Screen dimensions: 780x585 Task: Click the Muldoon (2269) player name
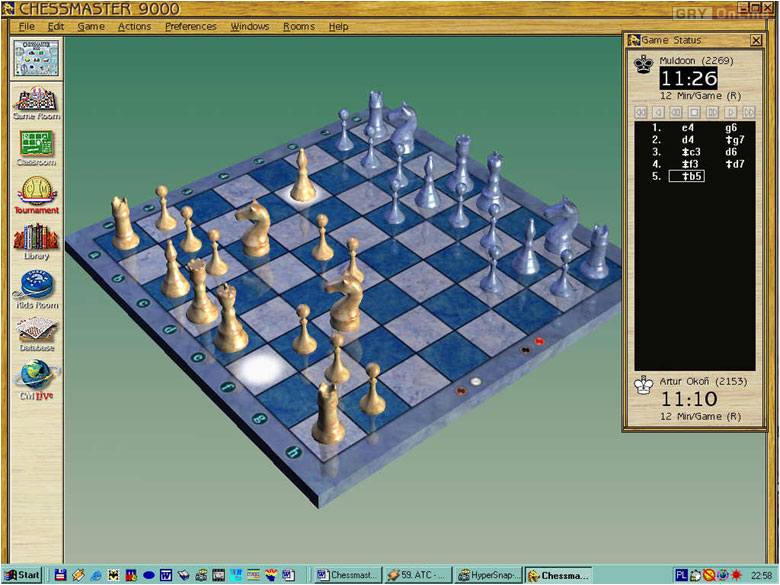696,61
